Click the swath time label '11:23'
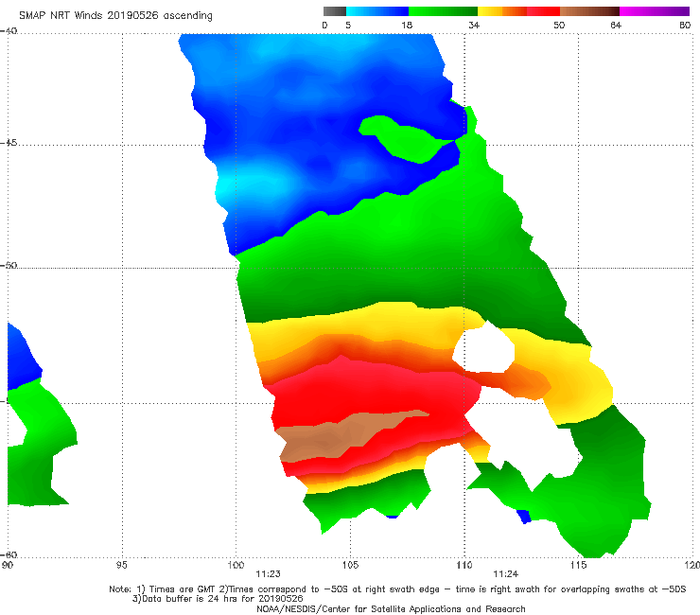700x615 pixels. [x=268, y=574]
